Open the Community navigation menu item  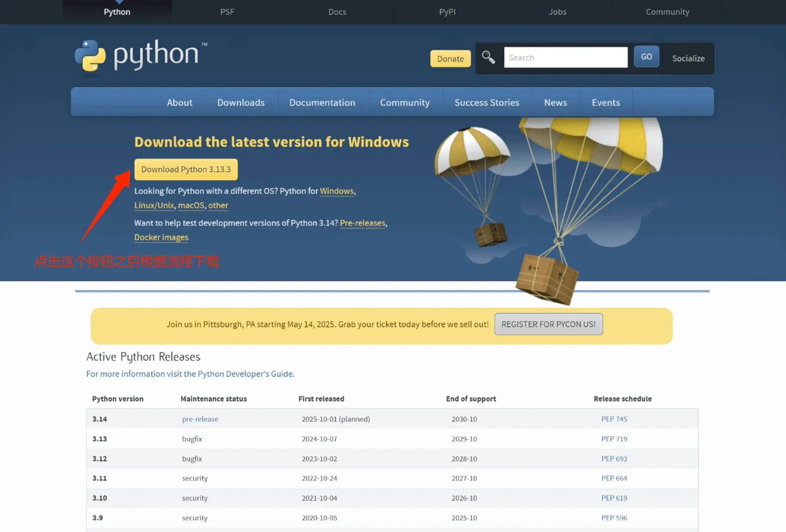405,102
